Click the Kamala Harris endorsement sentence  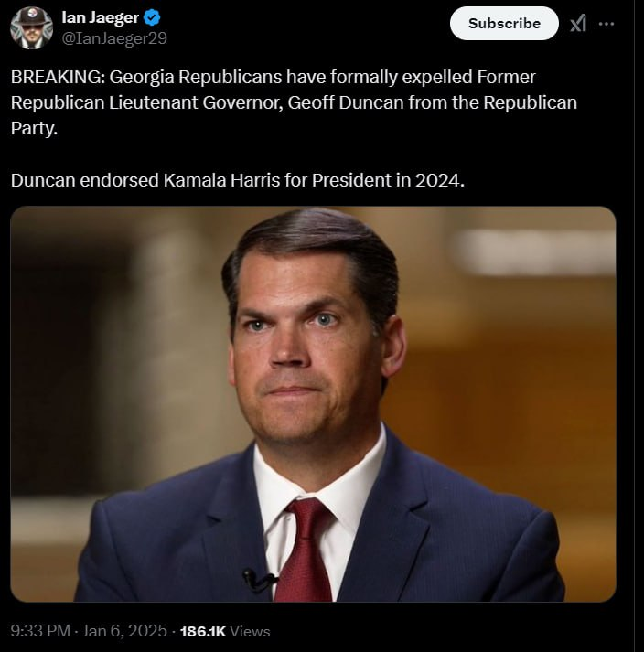238,179
